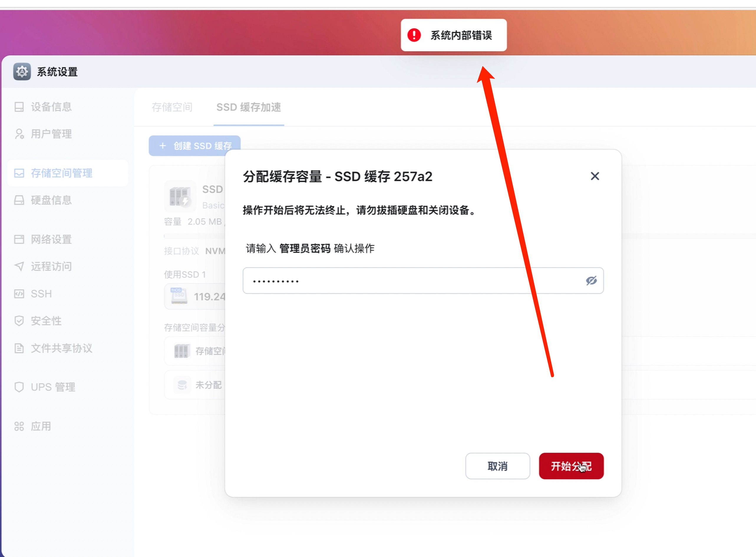Open File Sharing Protocol settings
The height and width of the screenshot is (557, 756).
tap(61, 348)
